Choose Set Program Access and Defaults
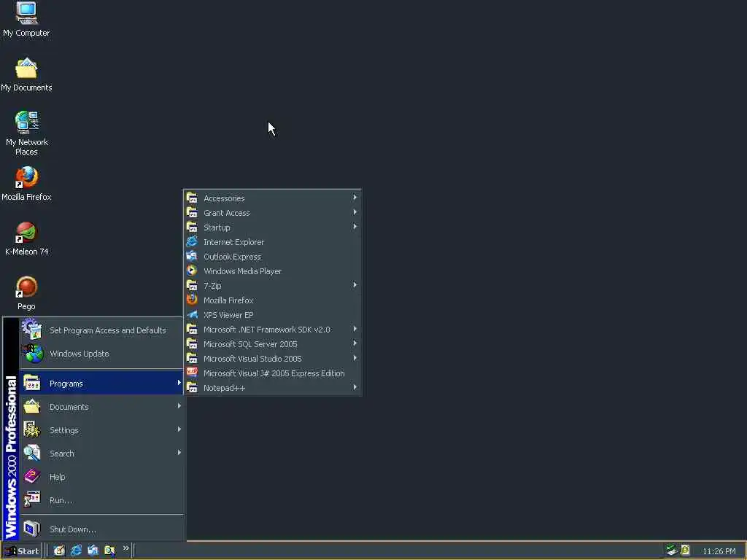Screen dimensions: 747x560 pos(101,330)
